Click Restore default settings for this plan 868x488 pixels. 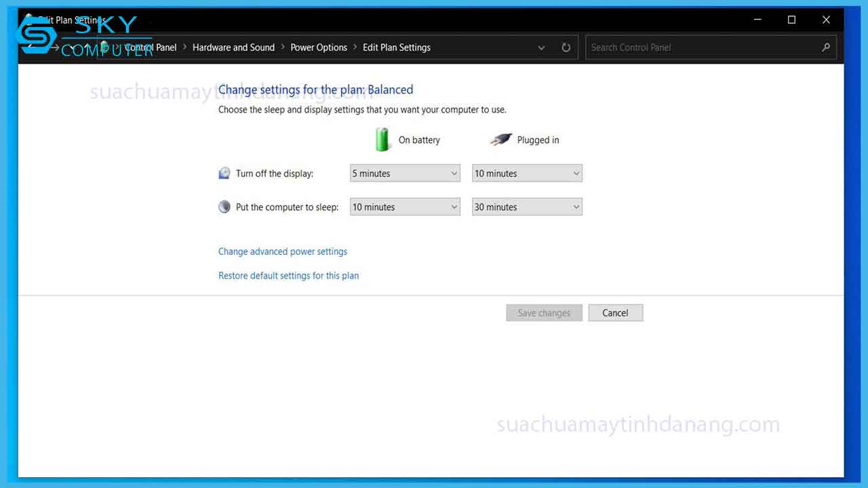288,276
